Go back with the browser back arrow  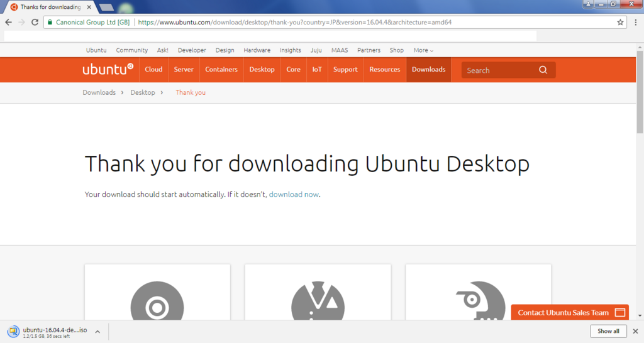[9, 22]
